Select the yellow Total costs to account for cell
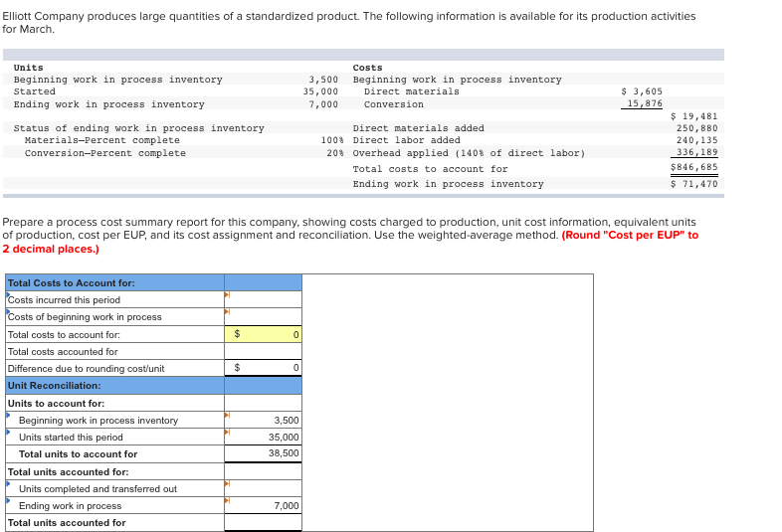The height and width of the screenshot is (532, 782). (x=263, y=334)
